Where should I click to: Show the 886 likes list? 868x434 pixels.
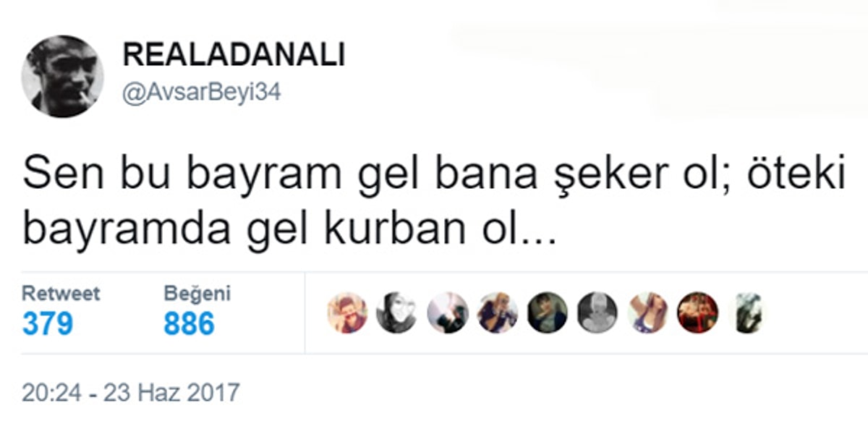[189, 323]
